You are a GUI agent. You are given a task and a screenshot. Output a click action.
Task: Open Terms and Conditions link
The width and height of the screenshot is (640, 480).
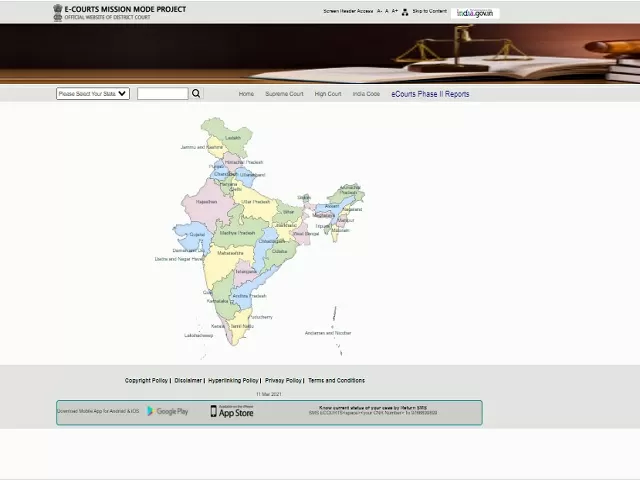point(337,380)
